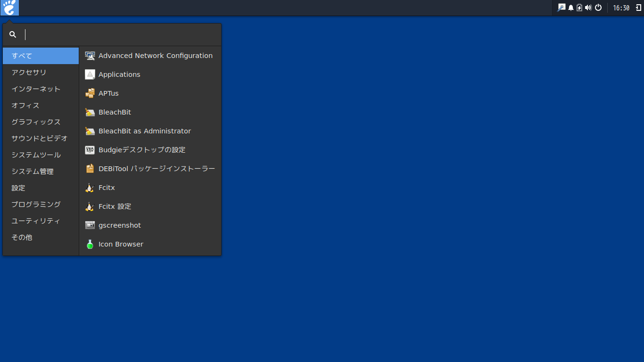Image resolution: width=644 pixels, height=362 pixels.
Task: Click the gscreenshot camera icon
Action: (x=90, y=225)
